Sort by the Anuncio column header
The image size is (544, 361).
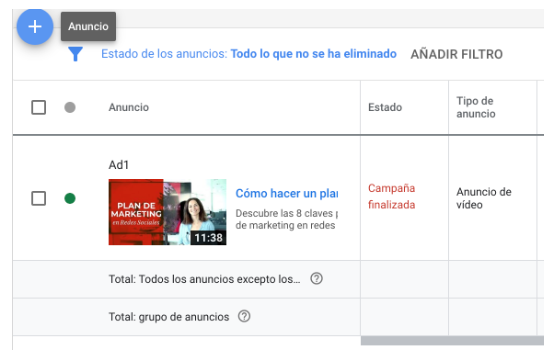click(129, 108)
